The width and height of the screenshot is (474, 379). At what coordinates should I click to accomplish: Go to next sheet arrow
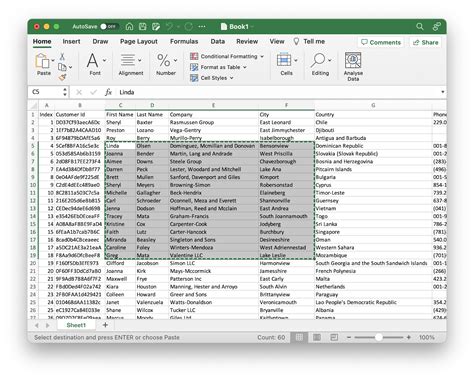tap(48, 325)
